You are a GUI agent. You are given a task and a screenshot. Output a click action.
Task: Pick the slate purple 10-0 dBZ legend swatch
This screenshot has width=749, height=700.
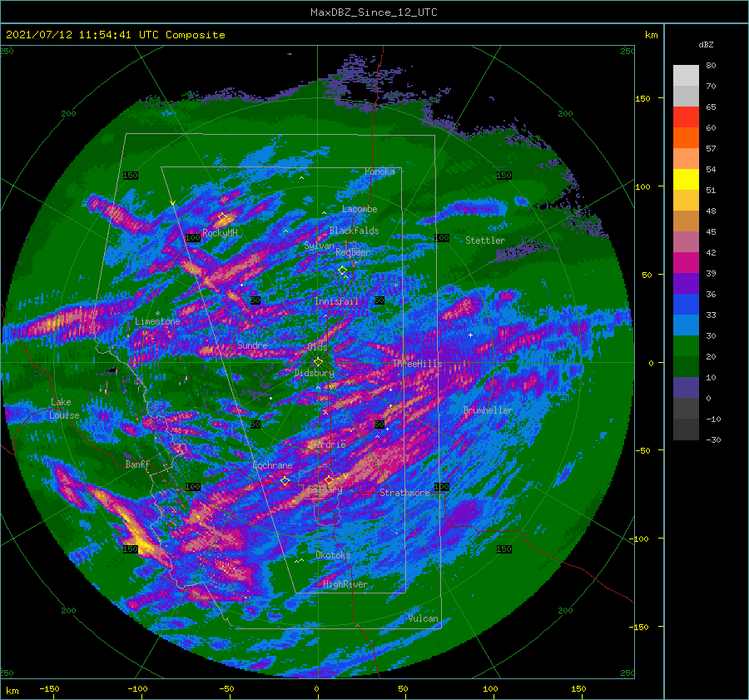(686, 388)
